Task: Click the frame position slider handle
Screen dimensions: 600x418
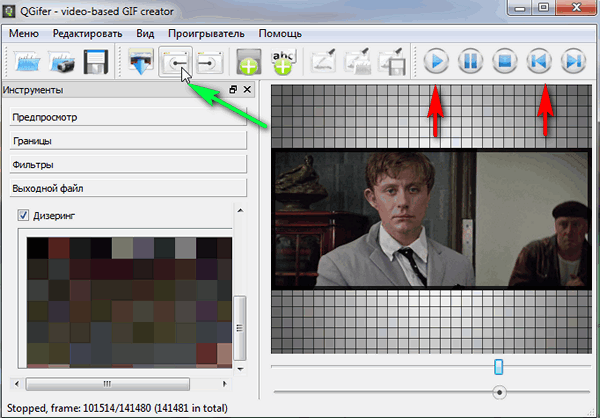Action: pos(498,367)
